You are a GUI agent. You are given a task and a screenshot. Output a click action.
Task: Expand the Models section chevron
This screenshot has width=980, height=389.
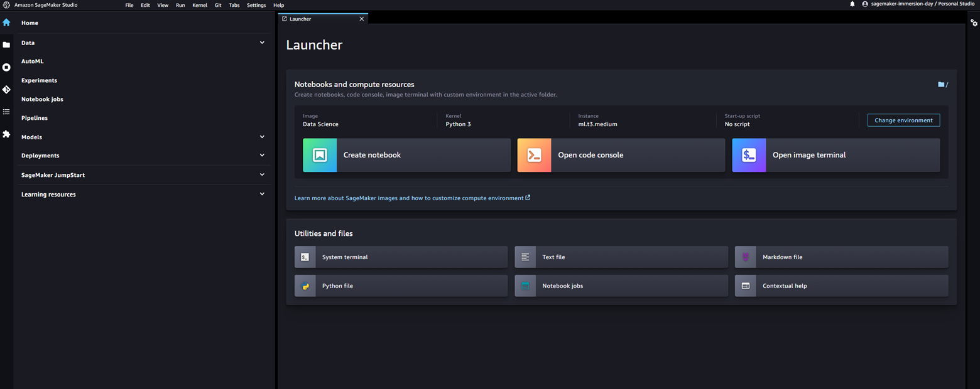(262, 137)
